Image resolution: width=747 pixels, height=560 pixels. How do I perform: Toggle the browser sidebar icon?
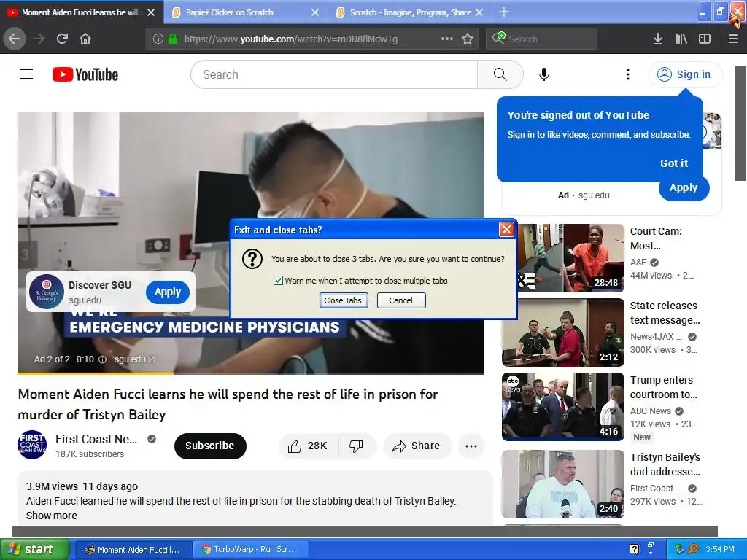coord(705,39)
